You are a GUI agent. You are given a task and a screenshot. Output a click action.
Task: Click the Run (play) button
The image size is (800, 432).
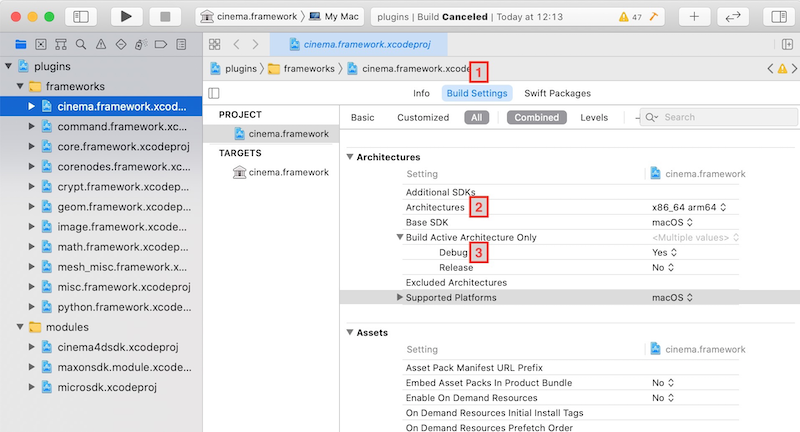[126, 17]
